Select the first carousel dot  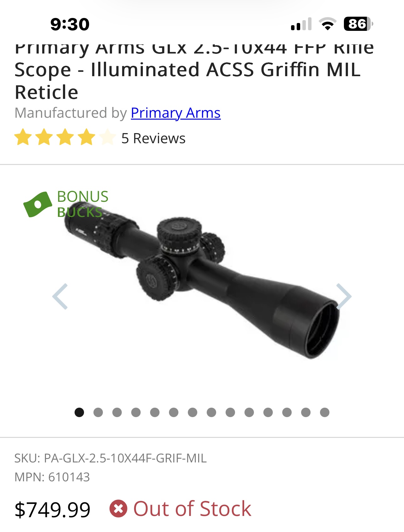coord(79,412)
